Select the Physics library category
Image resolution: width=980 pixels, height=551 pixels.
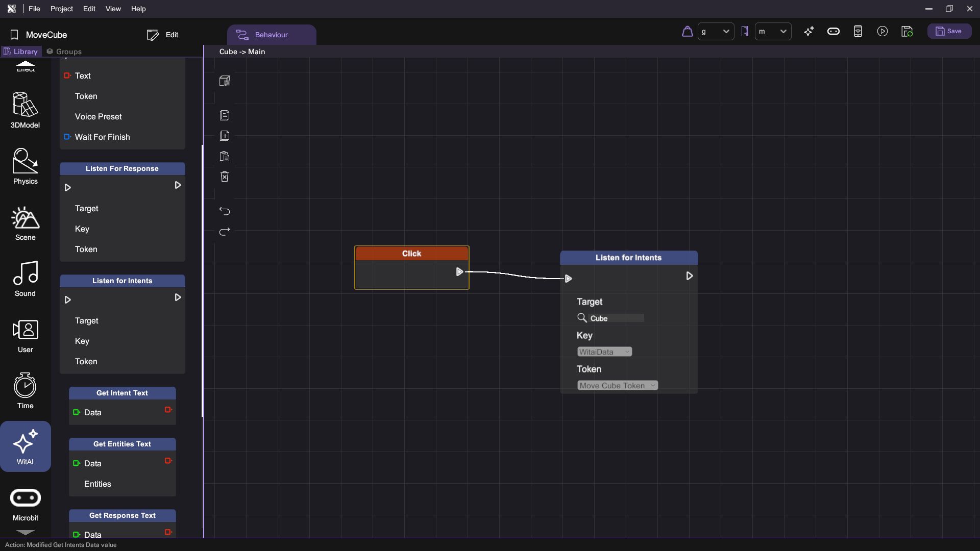[25, 166]
